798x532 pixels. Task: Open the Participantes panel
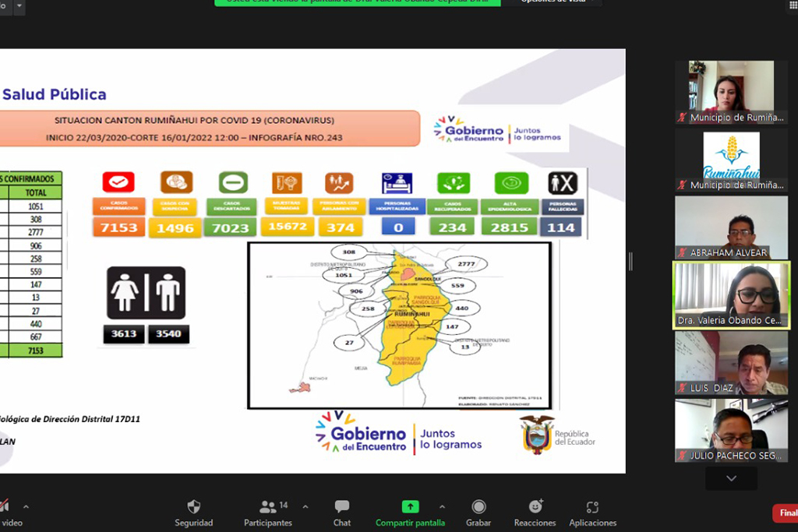click(268, 507)
